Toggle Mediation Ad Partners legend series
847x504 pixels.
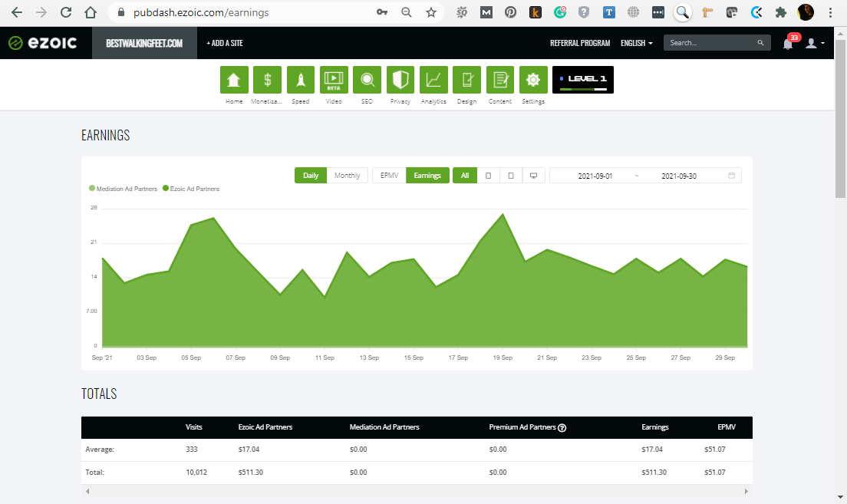(x=124, y=189)
